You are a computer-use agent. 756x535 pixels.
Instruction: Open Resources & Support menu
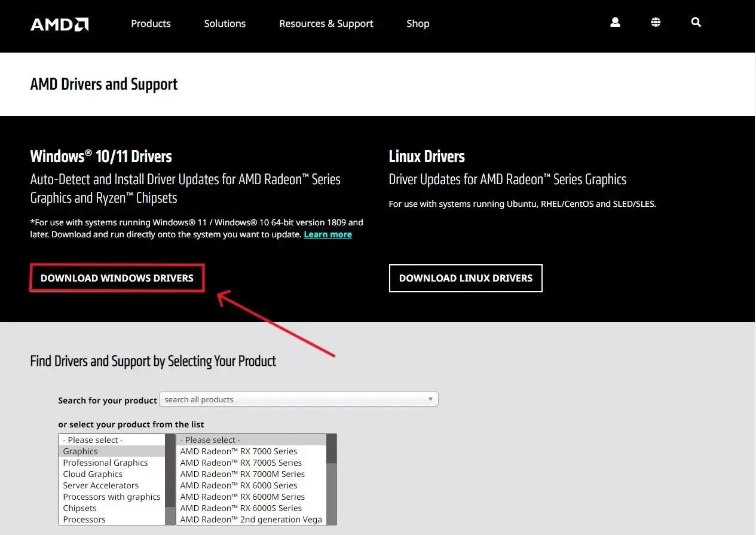[326, 23]
